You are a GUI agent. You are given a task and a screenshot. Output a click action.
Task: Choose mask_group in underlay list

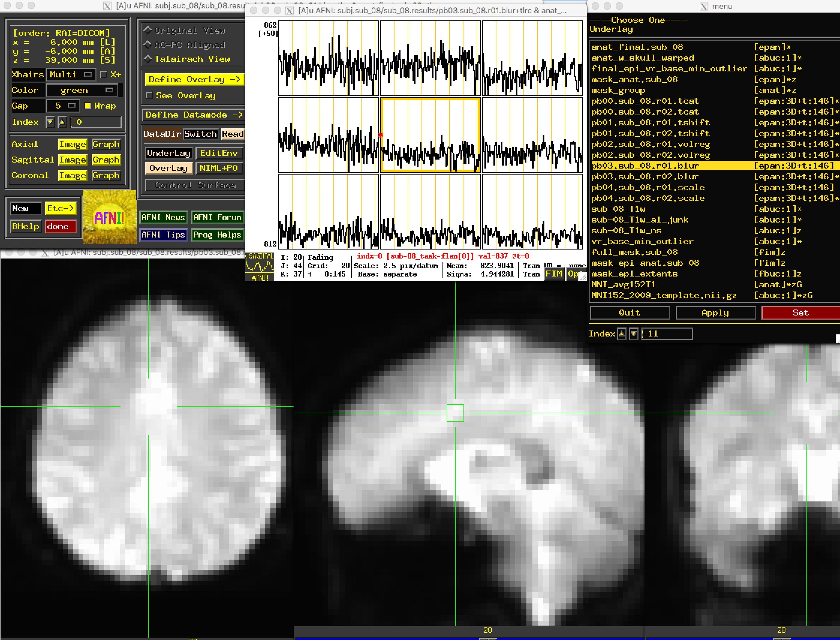coord(715,90)
